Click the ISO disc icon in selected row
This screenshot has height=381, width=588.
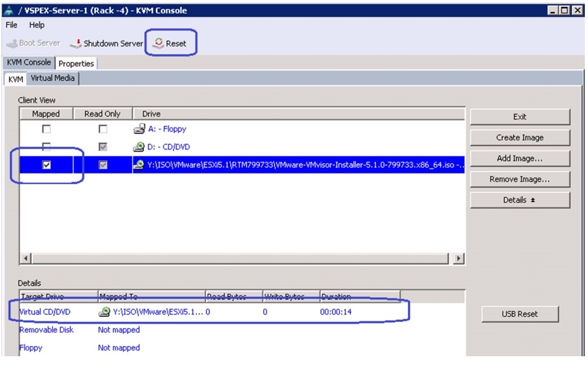139,164
